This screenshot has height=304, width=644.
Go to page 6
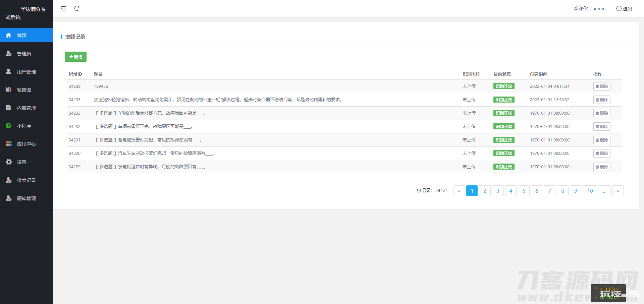pos(537,191)
